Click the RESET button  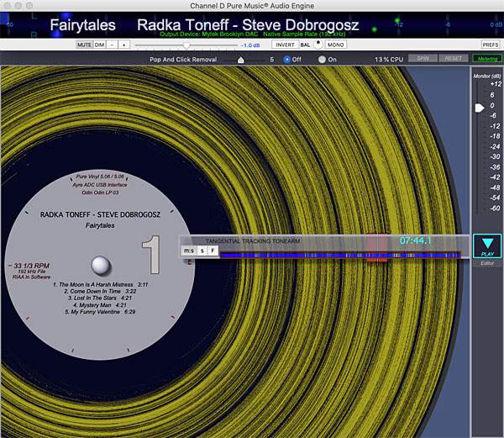tap(454, 58)
